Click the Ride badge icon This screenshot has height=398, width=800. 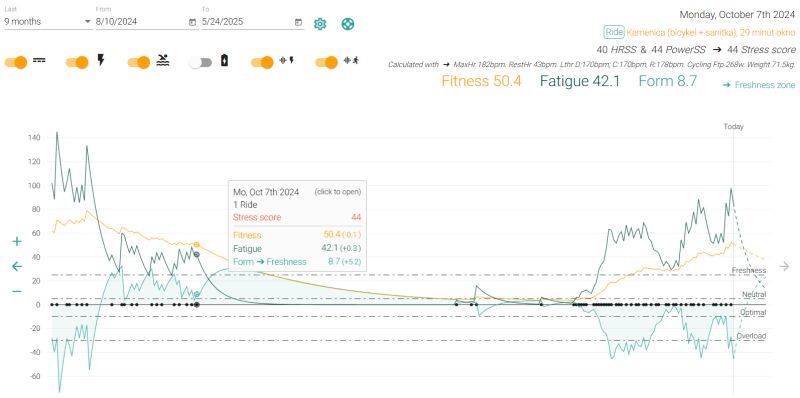(x=613, y=32)
